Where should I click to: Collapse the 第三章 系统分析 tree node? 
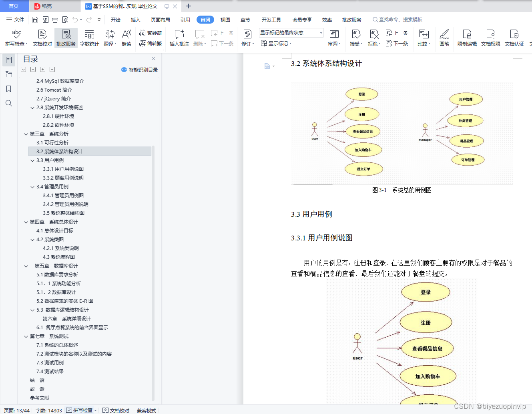(26, 134)
